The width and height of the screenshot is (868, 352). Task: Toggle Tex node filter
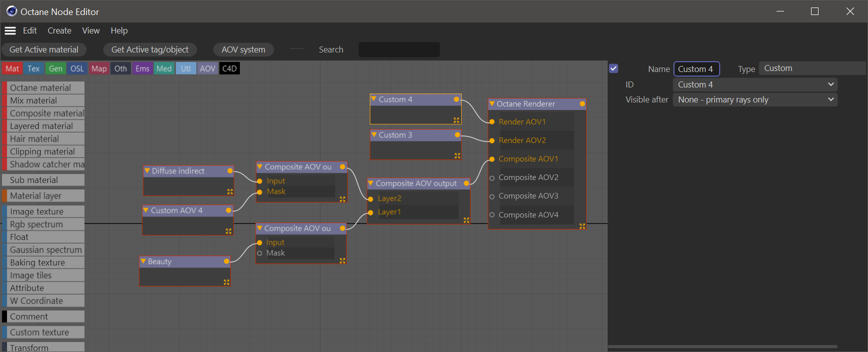(33, 68)
